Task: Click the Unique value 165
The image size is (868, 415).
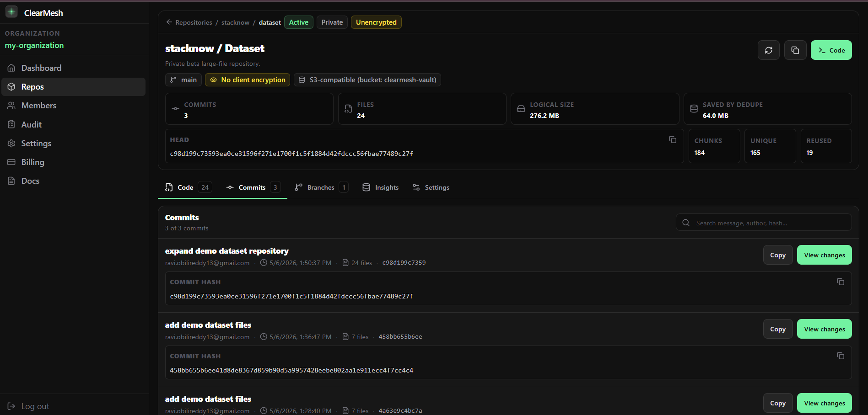Action: pos(755,153)
